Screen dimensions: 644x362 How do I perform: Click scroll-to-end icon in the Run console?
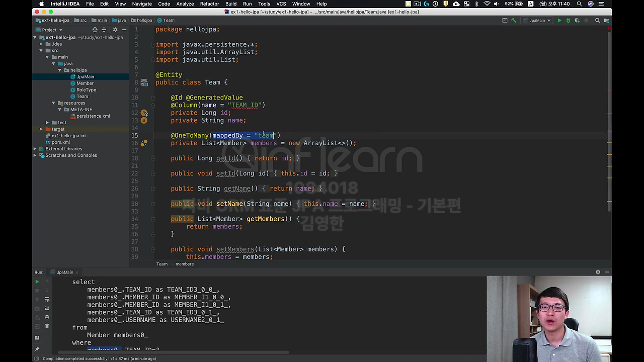(x=47, y=308)
